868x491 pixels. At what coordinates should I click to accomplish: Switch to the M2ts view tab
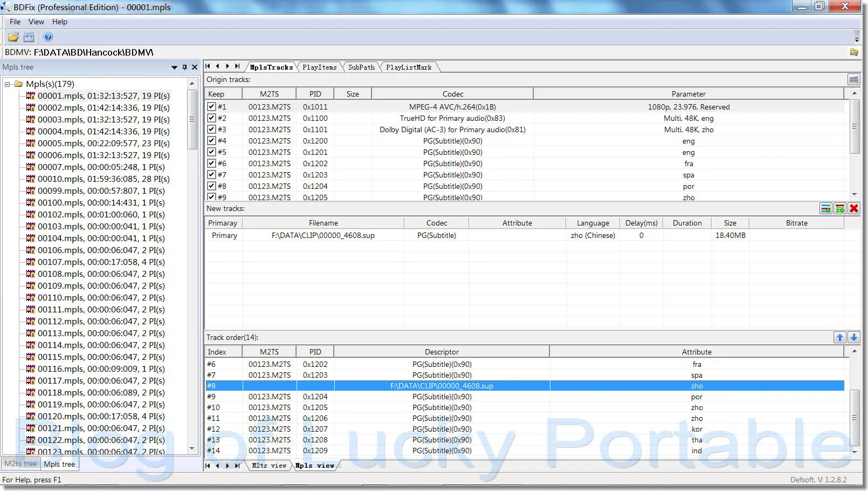coord(269,466)
